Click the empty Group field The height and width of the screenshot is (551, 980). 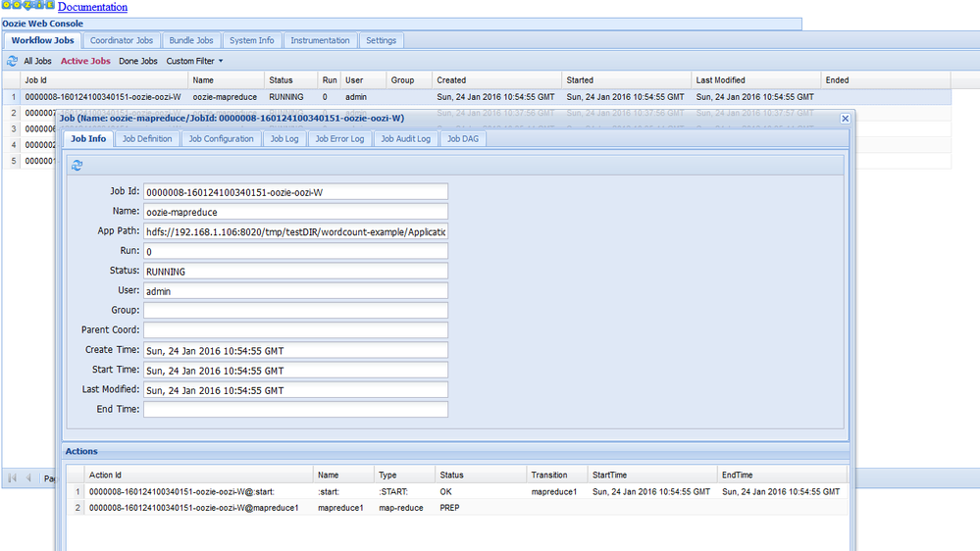pyautogui.click(x=295, y=311)
